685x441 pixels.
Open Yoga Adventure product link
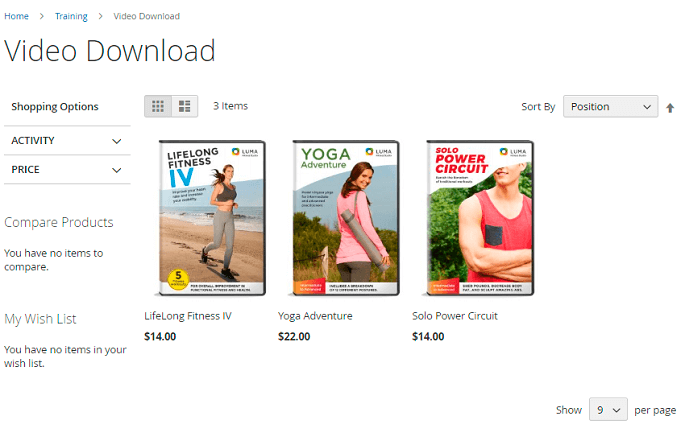[x=315, y=316]
